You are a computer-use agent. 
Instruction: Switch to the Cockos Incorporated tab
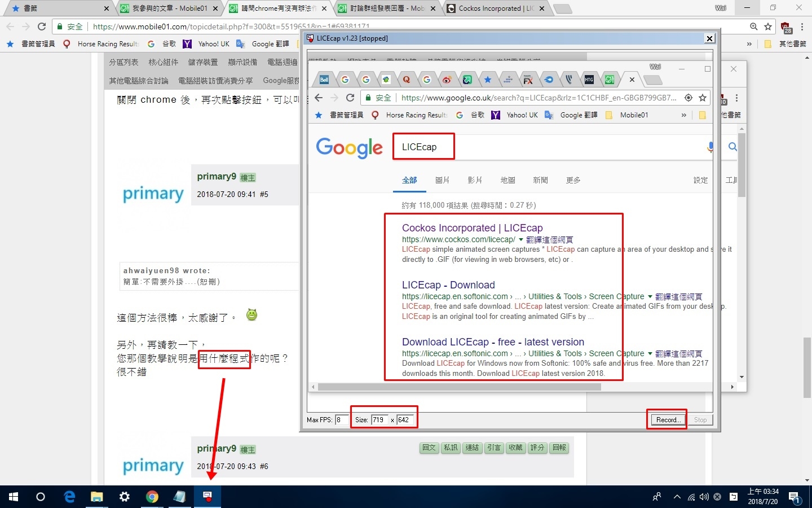[x=496, y=8]
